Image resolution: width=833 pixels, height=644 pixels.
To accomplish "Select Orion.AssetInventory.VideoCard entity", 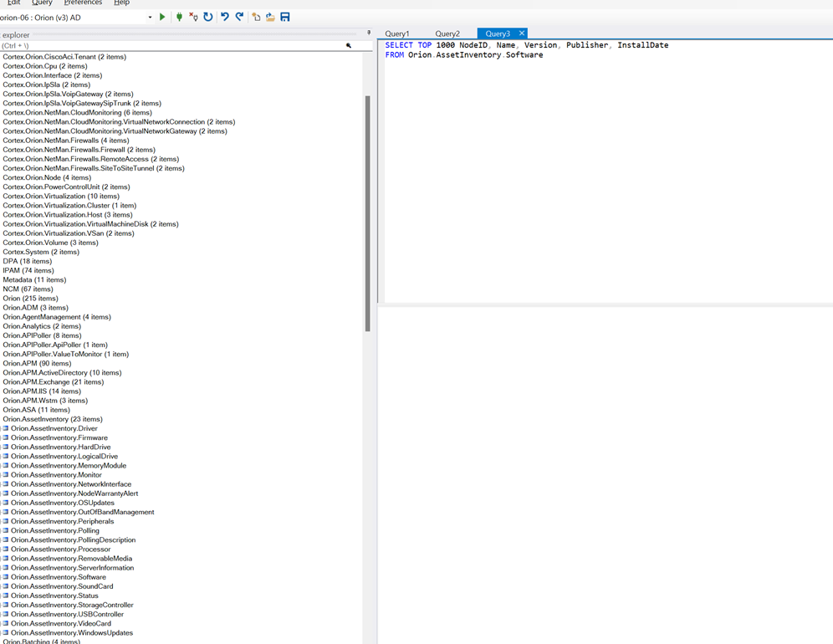I will tap(61, 624).
